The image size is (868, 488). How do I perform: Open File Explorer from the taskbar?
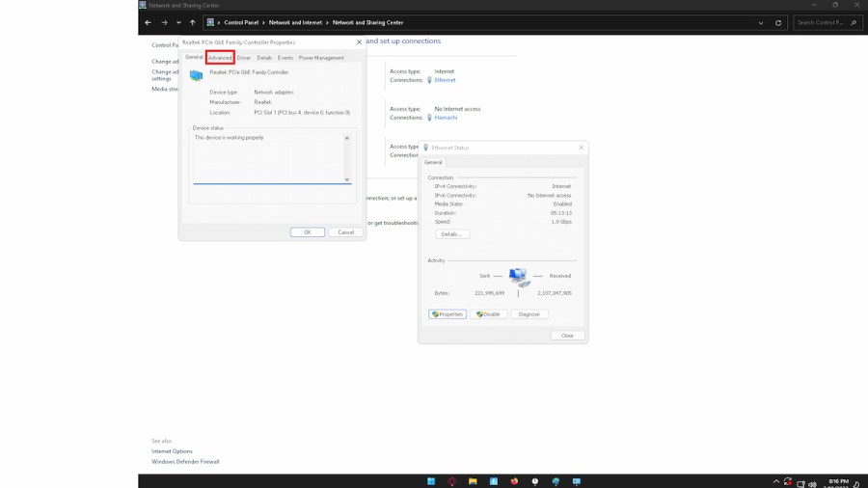473,481
